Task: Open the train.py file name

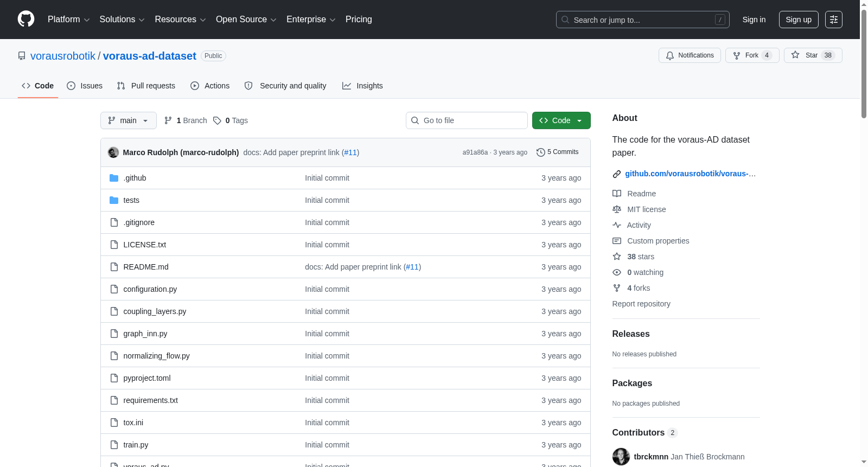Action: pyautogui.click(x=136, y=445)
